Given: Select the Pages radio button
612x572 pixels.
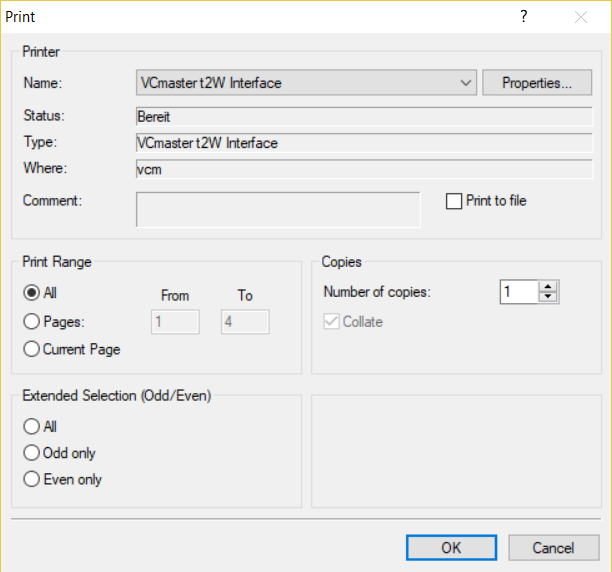Looking at the screenshot, I should point(32,321).
